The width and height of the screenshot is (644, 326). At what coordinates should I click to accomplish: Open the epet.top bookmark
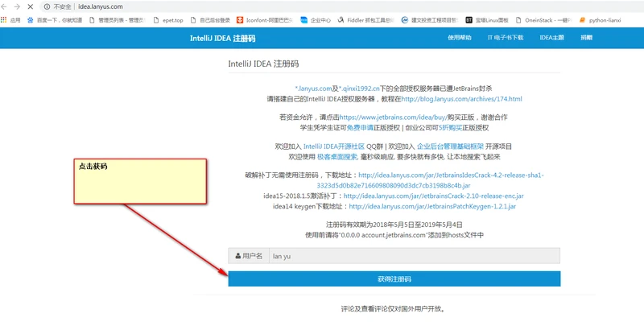168,19
